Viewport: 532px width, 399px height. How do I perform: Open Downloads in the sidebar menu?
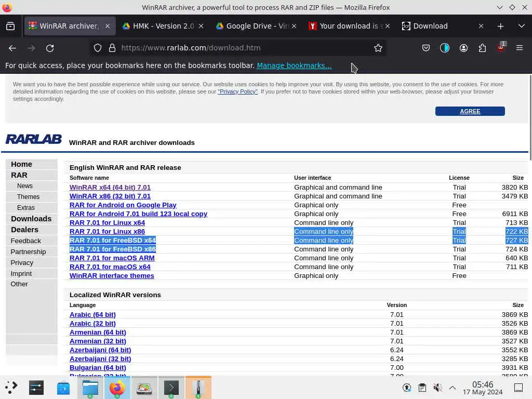coord(31,219)
